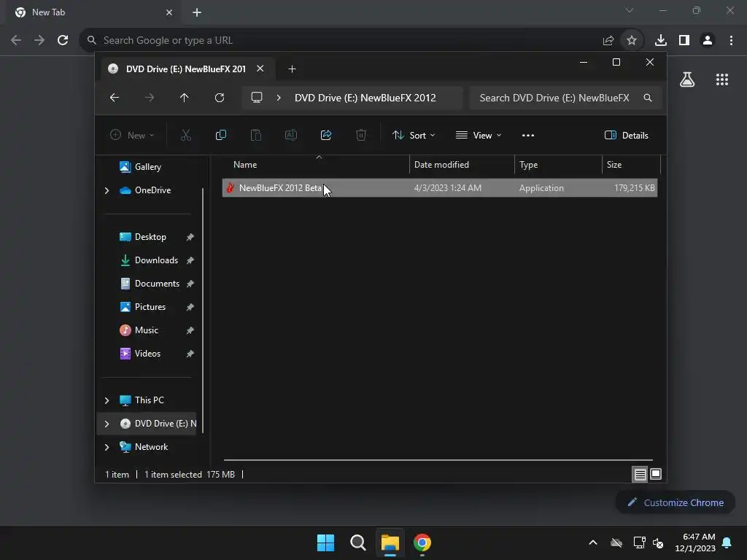Add a new File Explorer tab
Viewport: 747px width, 560px height.
(292, 69)
